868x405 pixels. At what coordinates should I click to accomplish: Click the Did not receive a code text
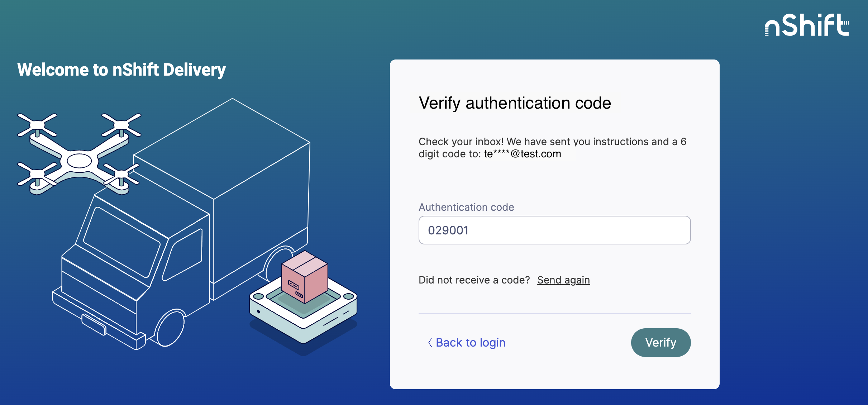474,280
